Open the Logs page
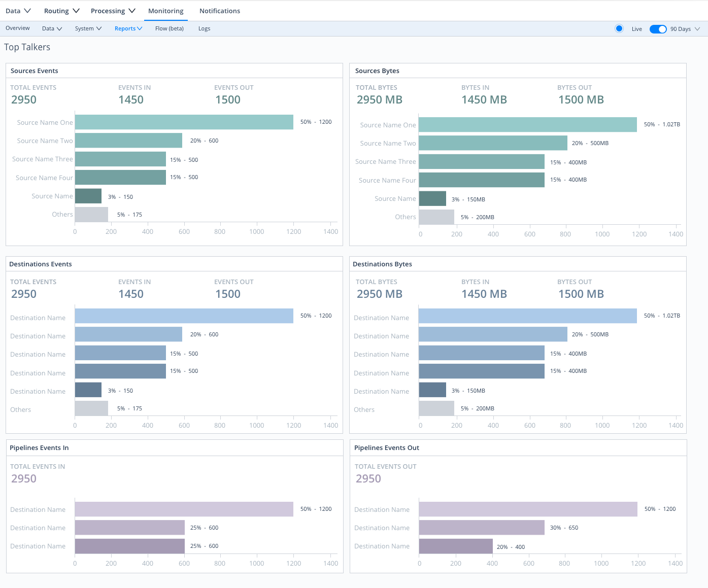The width and height of the screenshot is (708, 588). [x=204, y=28]
